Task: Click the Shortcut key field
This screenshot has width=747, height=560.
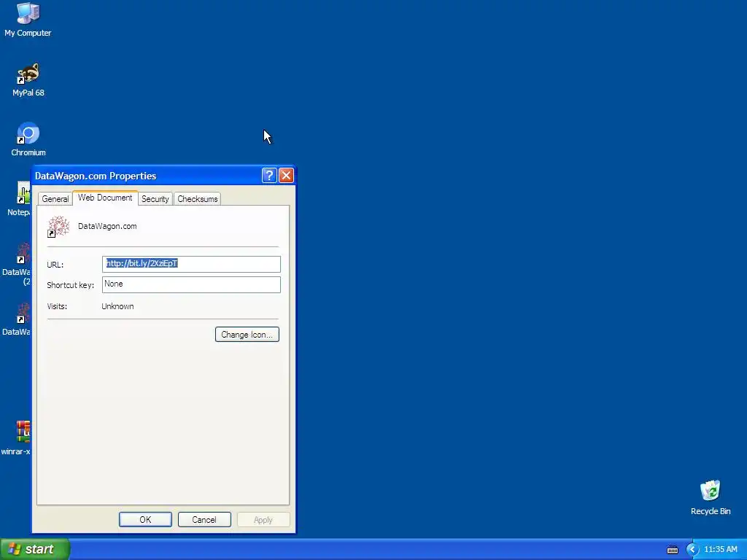Action: coord(191,284)
